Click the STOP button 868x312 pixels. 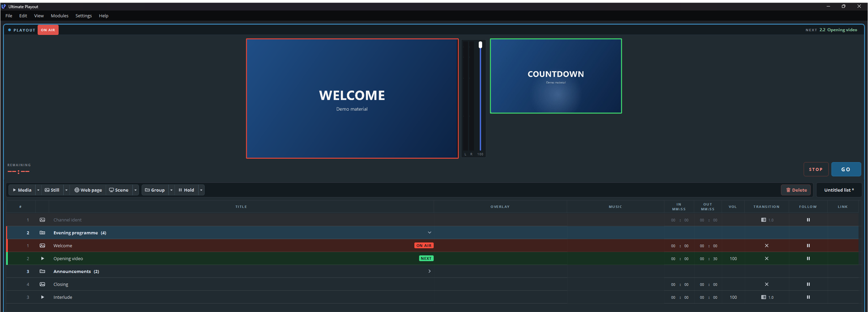816,169
